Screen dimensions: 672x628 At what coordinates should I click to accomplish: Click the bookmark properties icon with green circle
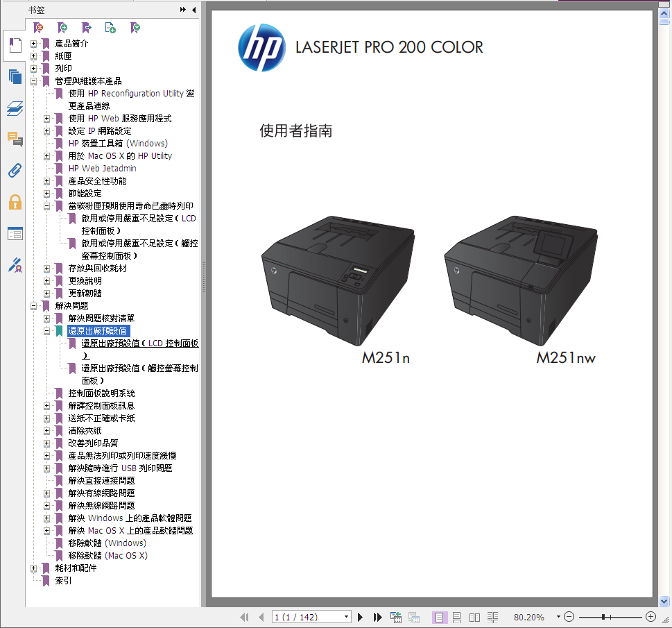click(135, 28)
